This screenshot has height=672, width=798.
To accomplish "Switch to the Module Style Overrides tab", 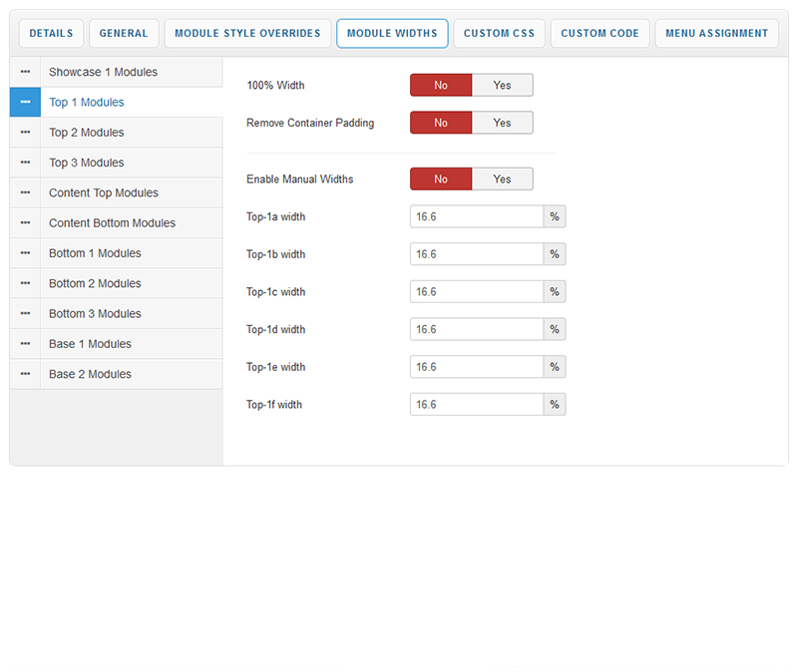I will [x=247, y=33].
